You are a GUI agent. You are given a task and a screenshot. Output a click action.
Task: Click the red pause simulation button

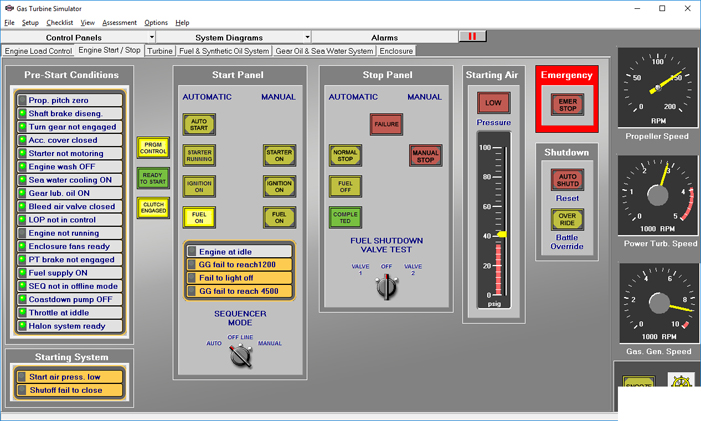tap(473, 36)
